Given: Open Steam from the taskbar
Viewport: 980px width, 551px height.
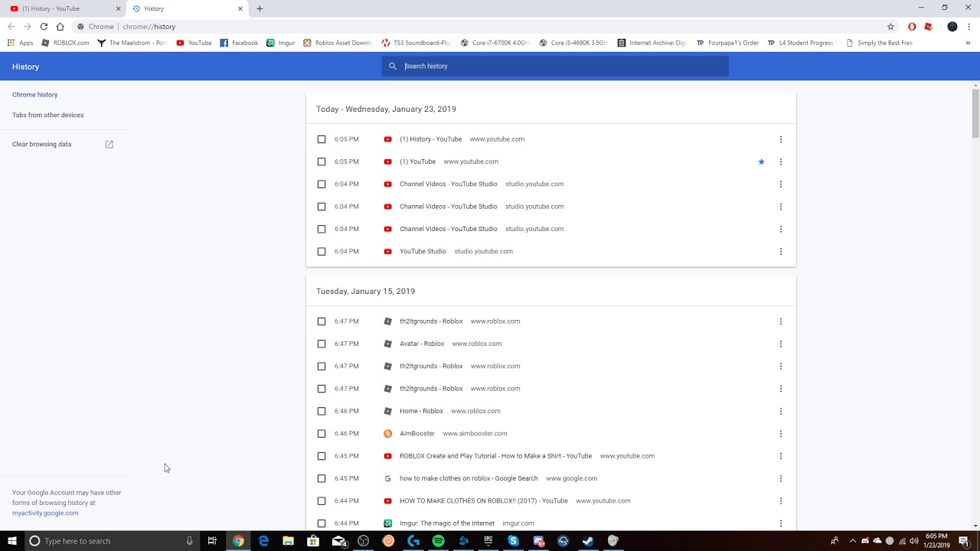Looking at the screenshot, I should (x=588, y=541).
